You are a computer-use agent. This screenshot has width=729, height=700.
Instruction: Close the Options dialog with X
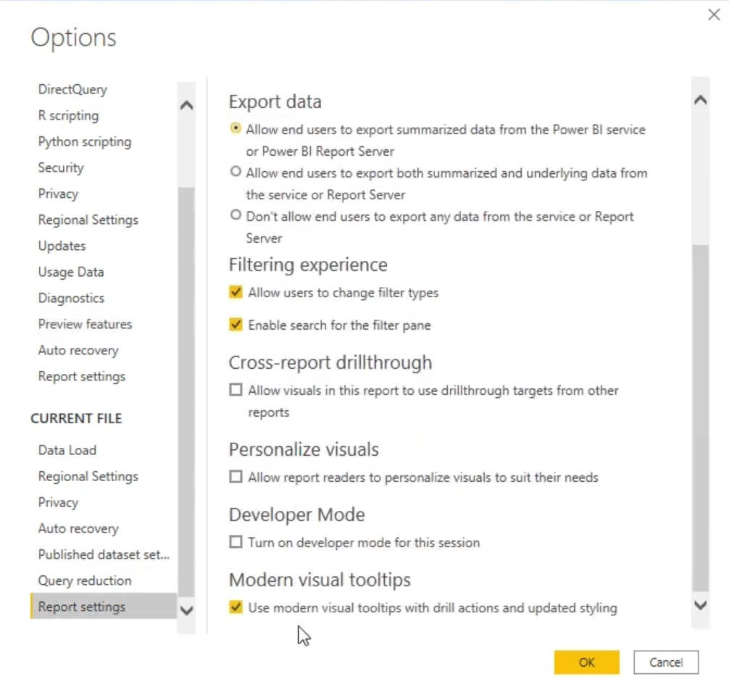(714, 14)
